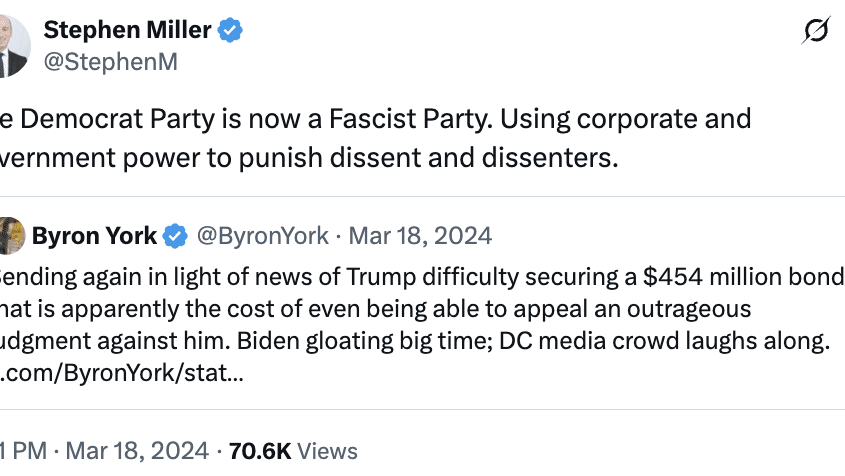The image size is (845, 476).
Task: Open the Byron York display name
Action: point(94,236)
